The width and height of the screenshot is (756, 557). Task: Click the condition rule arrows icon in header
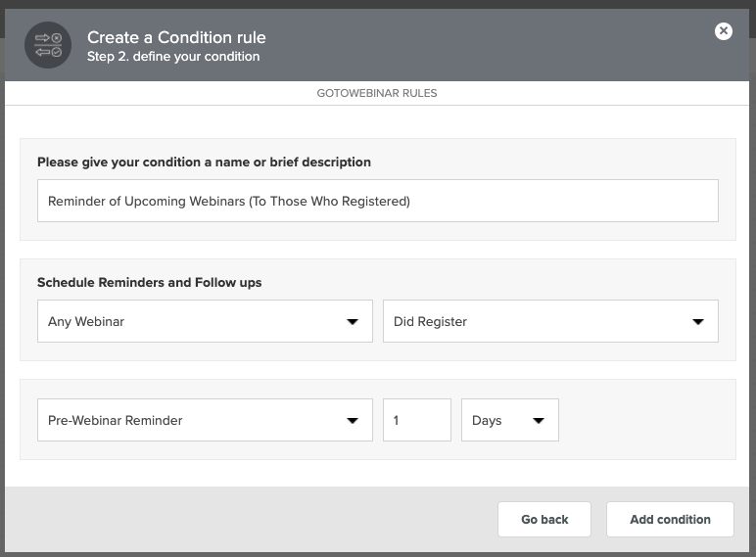[x=48, y=45]
